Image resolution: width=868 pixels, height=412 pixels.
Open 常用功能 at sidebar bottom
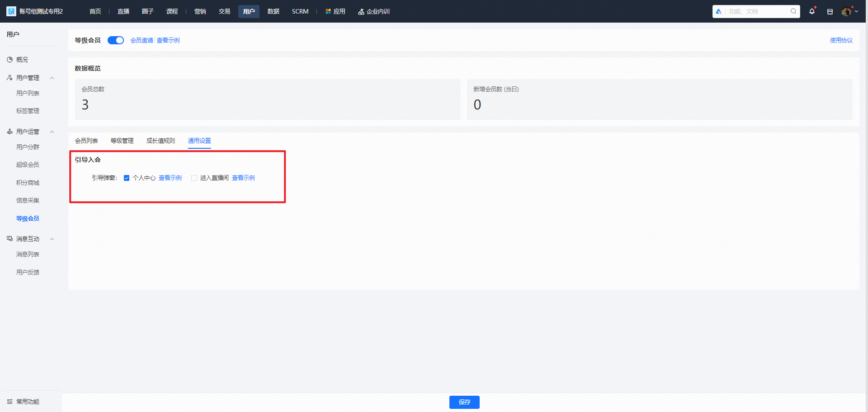pos(28,402)
